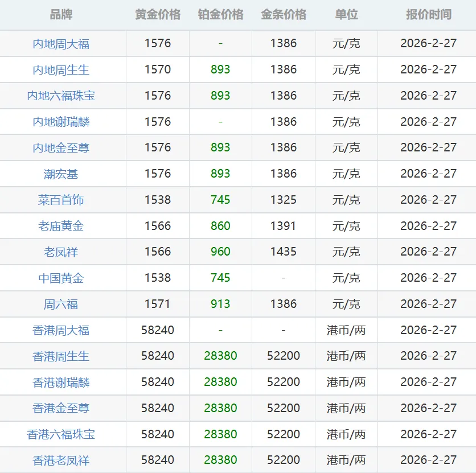Select gold price 1566 in 老庙黄金 row
Screen dimensions: 476x473
tap(158, 226)
